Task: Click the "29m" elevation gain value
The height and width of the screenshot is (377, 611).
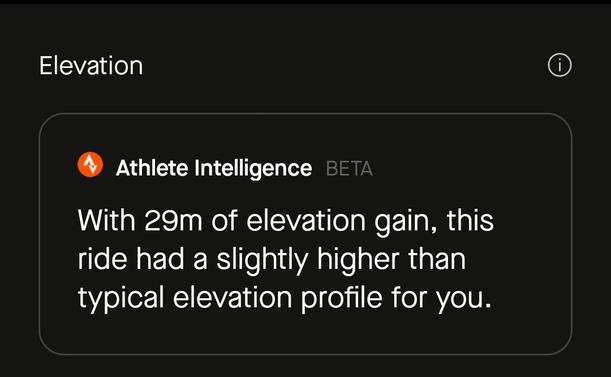Action: (x=173, y=221)
